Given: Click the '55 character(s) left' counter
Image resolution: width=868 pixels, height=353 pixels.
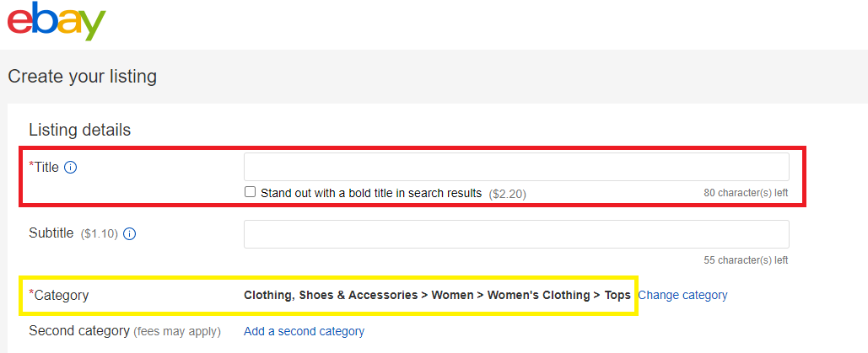Looking at the screenshot, I should pyautogui.click(x=746, y=260).
